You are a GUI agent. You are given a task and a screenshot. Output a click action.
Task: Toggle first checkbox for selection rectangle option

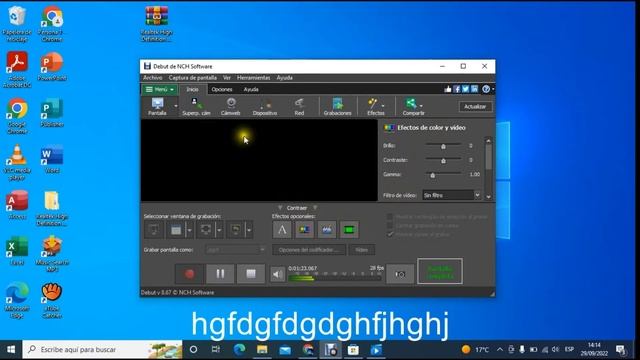[x=390, y=217]
